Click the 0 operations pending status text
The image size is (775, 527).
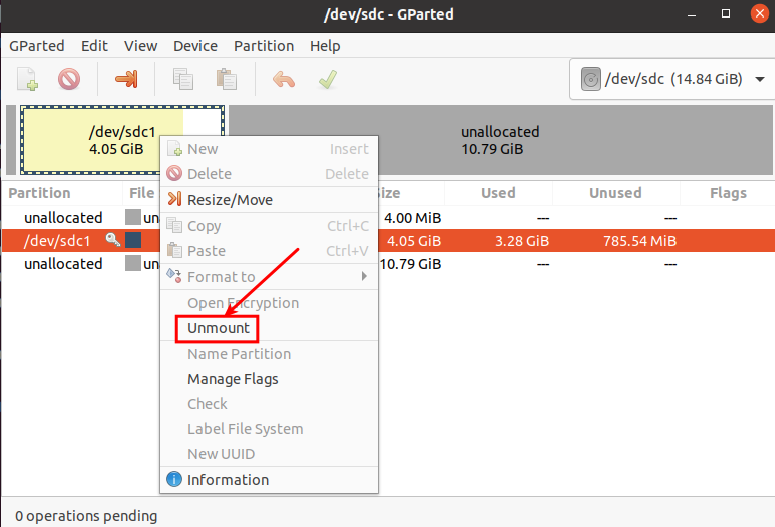(x=86, y=516)
